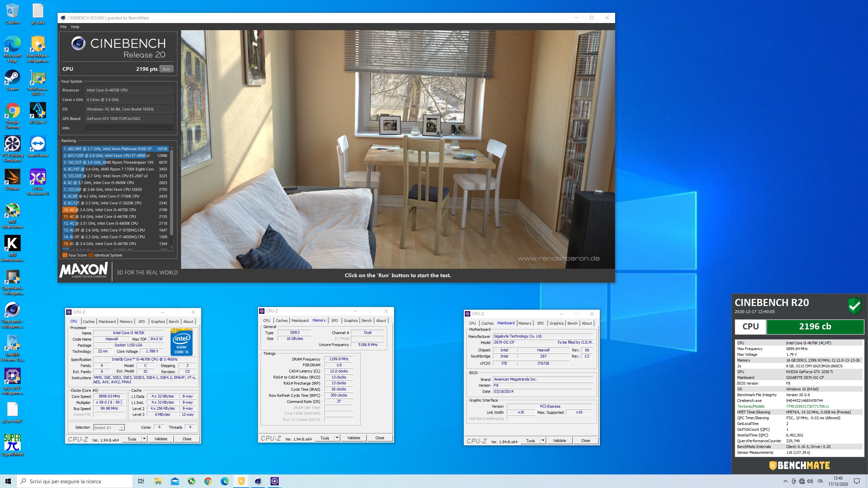The height and width of the screenshot is (488, 868).
Task: Launch Google Chrome desktop shortcut
Action: pos(12,116)
